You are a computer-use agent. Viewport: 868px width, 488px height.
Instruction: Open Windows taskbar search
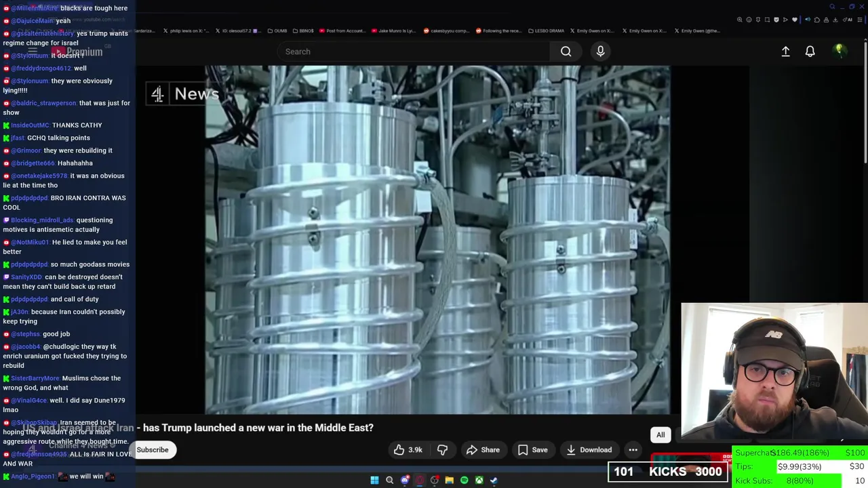(389, 480)
